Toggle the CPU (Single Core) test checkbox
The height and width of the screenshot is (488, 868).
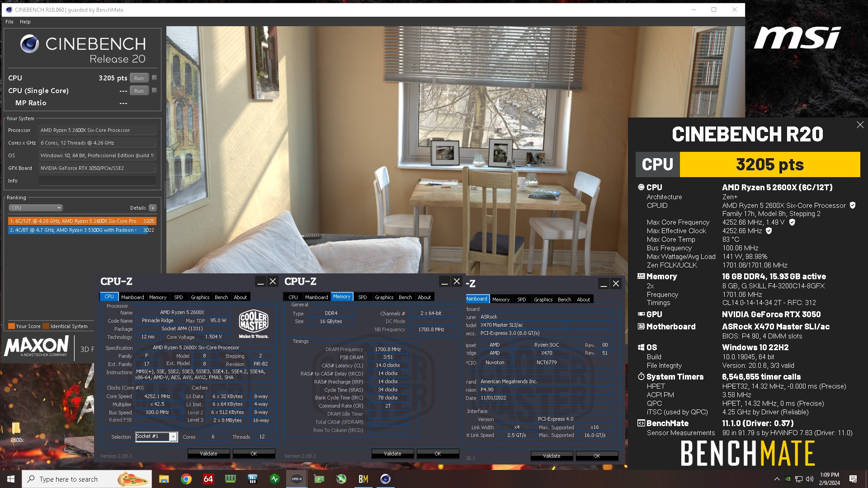point(154,90)
